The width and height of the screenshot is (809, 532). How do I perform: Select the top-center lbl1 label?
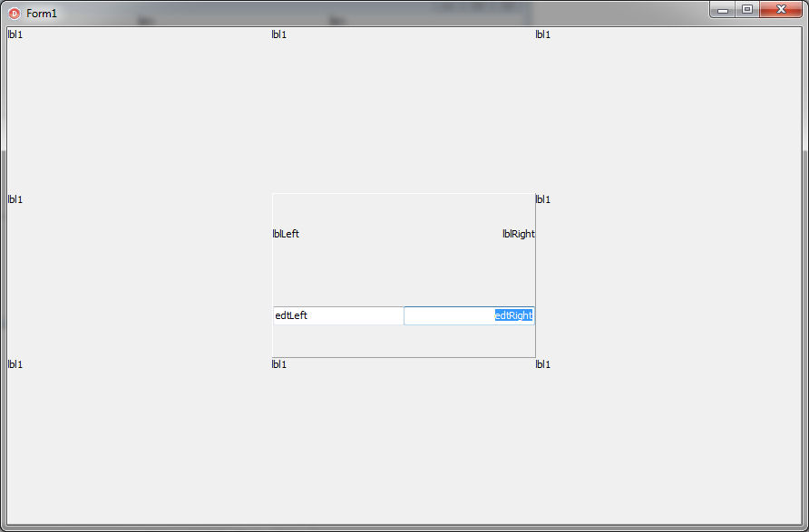pos(279,35)
